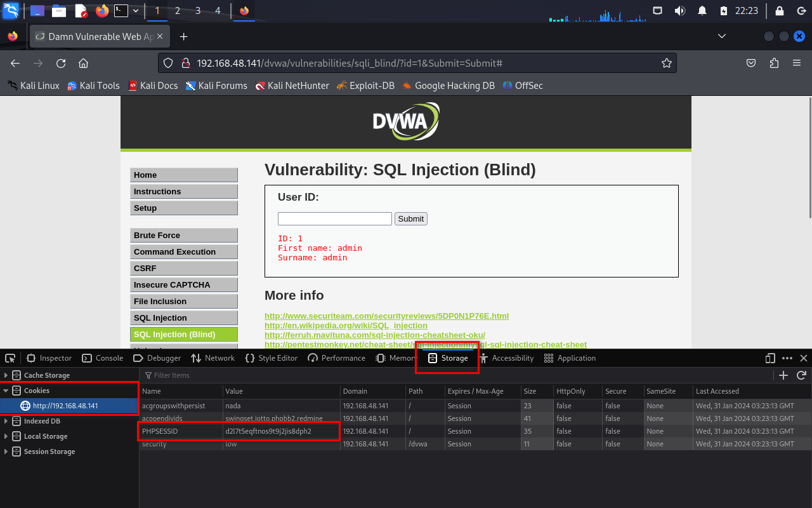Switch to the Console devtools tab

pos(103,358)
